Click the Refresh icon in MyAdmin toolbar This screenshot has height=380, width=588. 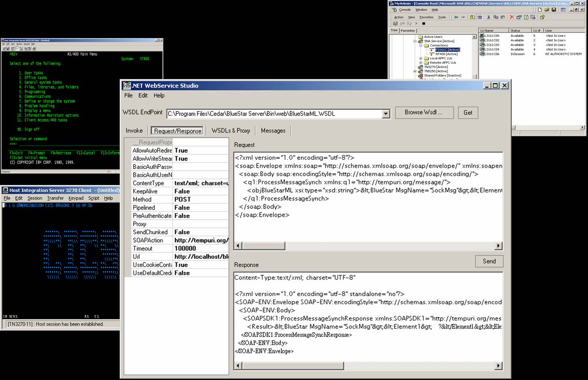[526, 17]
